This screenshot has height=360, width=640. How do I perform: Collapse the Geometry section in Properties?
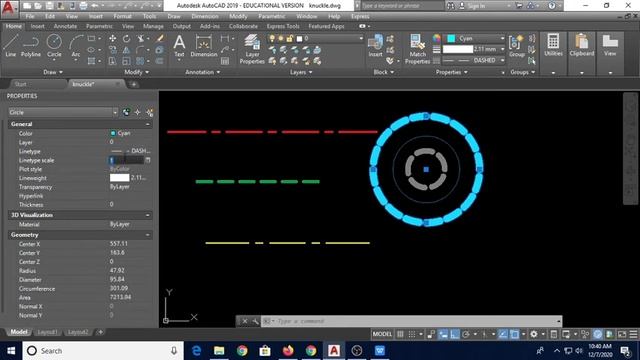tap(148, 235)
